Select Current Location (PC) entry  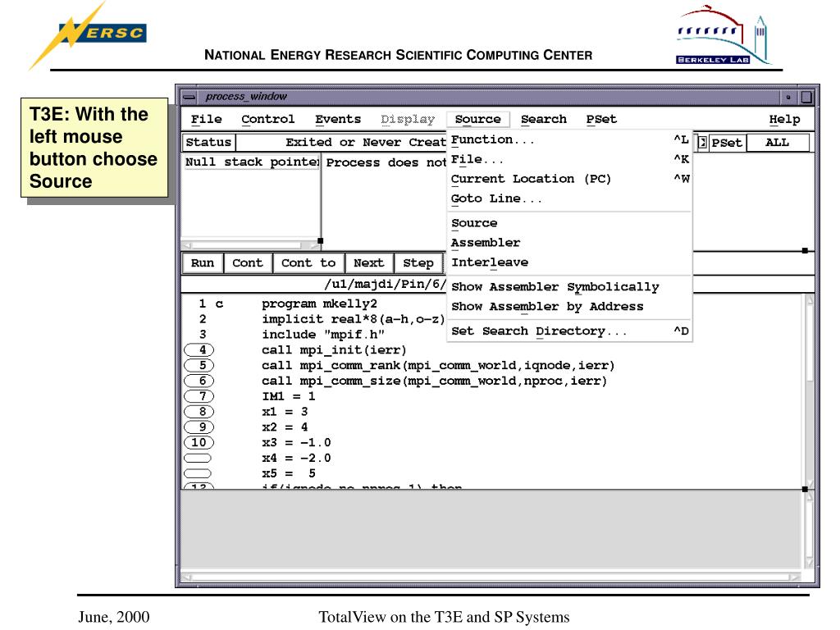(569, 179)
